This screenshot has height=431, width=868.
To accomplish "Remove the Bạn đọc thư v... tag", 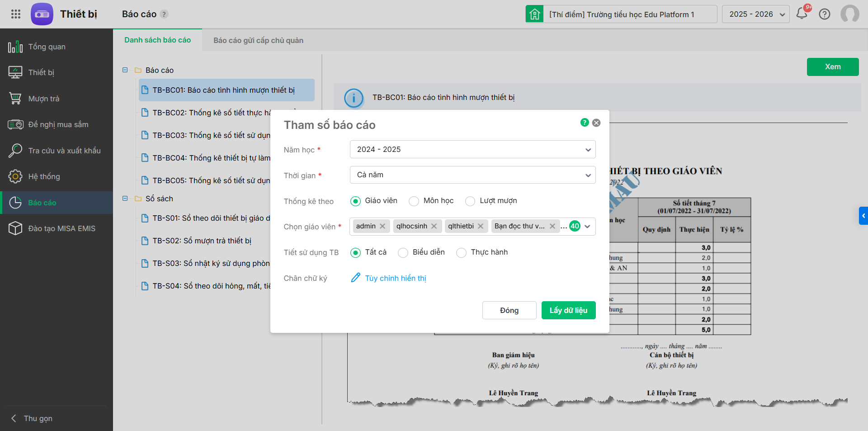I will click(552, 226).
